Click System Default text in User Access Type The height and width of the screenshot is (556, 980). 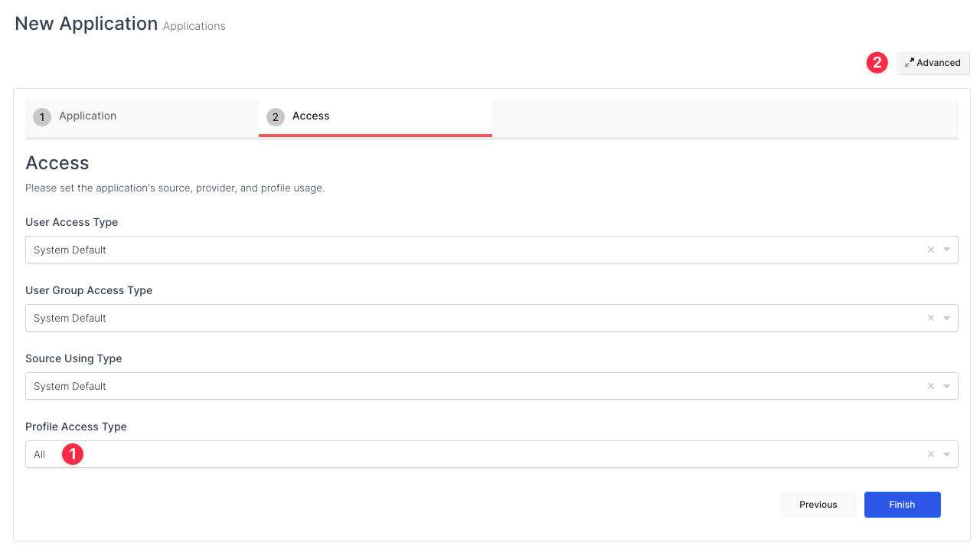70,250
